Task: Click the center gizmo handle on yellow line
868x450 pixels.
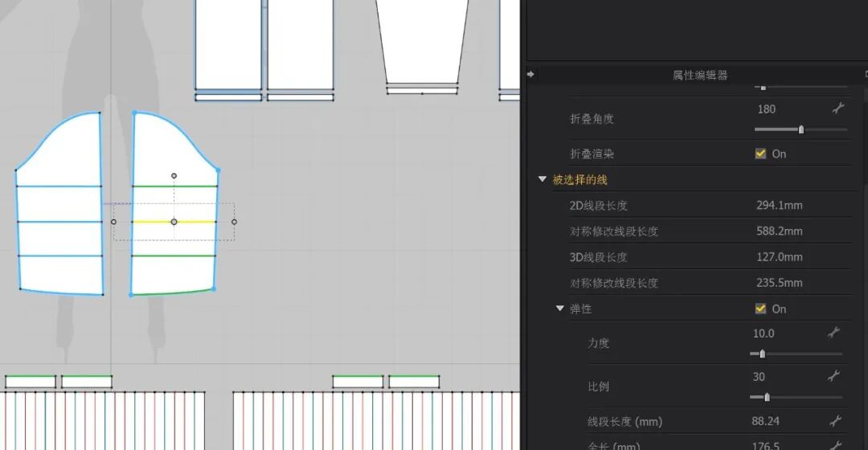Action: point(174,222)
